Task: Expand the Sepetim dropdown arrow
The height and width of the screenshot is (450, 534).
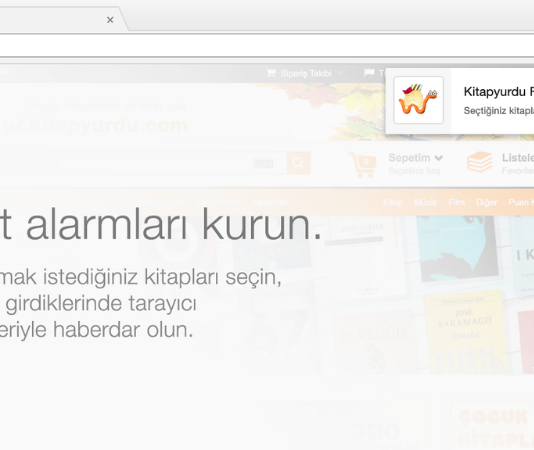Action: [439, 158]
